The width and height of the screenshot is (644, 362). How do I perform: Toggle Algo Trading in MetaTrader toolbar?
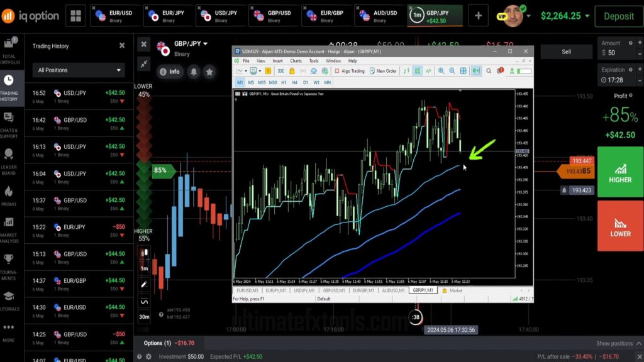(352, 70)
